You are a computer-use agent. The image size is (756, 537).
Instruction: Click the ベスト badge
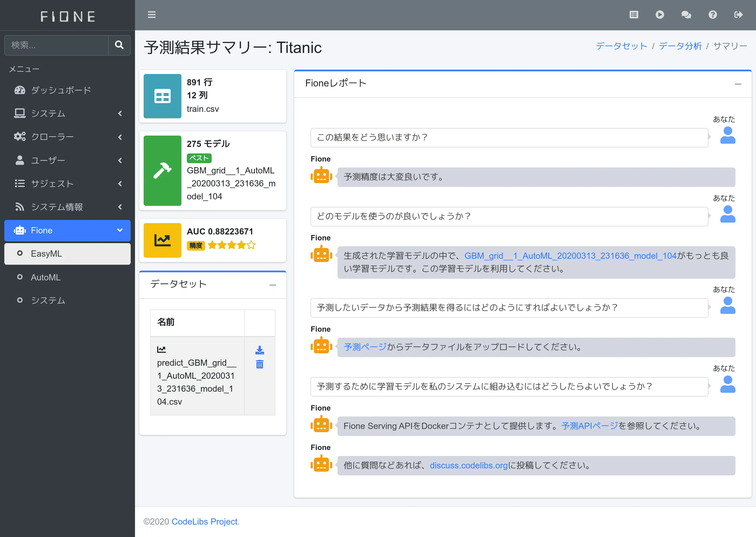(199, 158)
